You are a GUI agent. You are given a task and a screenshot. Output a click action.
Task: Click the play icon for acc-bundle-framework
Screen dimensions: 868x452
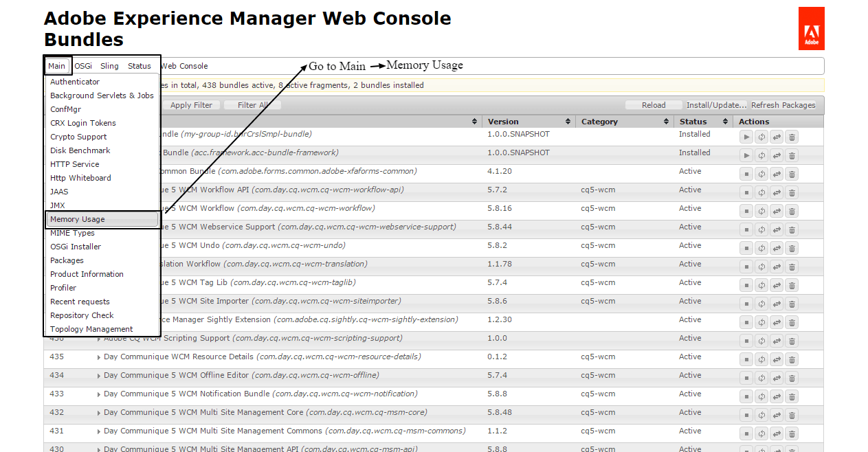[746, 152]
